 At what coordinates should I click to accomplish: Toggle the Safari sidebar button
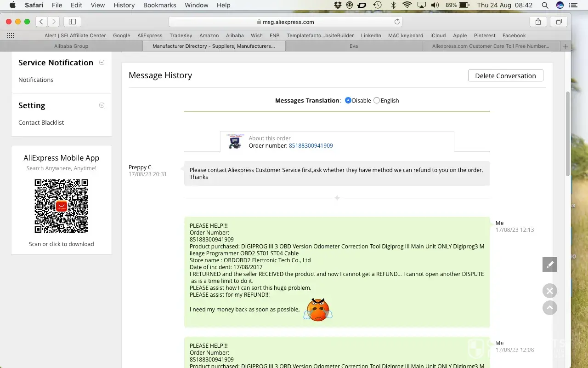pos(72,22)
